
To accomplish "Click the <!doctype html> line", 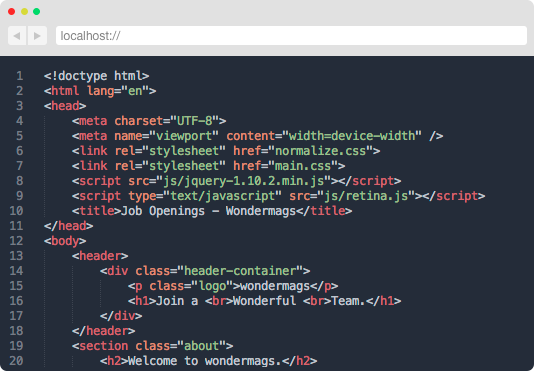I will point(96,76).
